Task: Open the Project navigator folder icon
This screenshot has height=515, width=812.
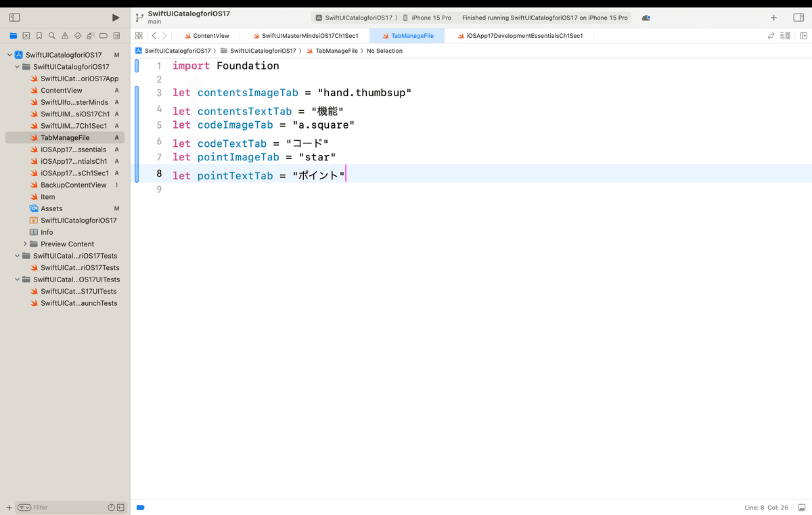Action: point(14,35)
